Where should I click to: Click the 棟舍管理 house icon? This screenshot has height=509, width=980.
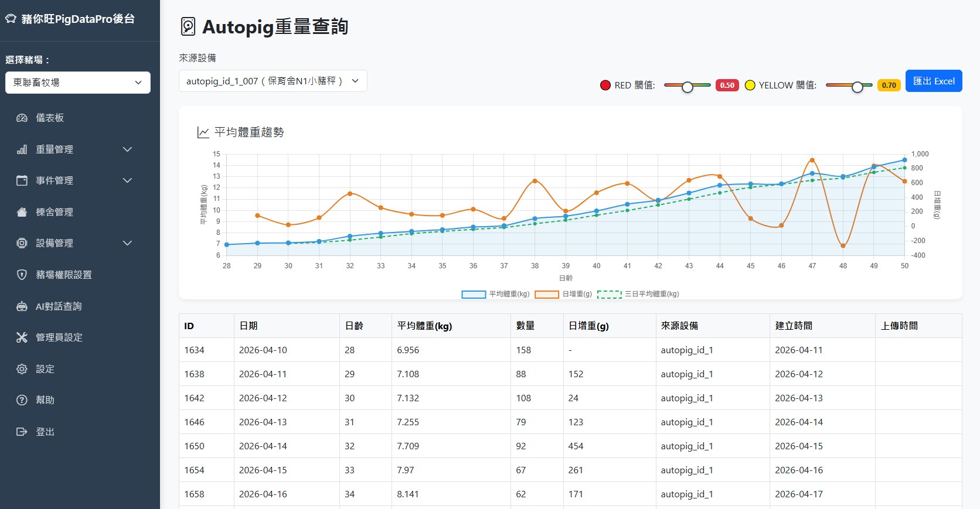[x=22, y=212]
